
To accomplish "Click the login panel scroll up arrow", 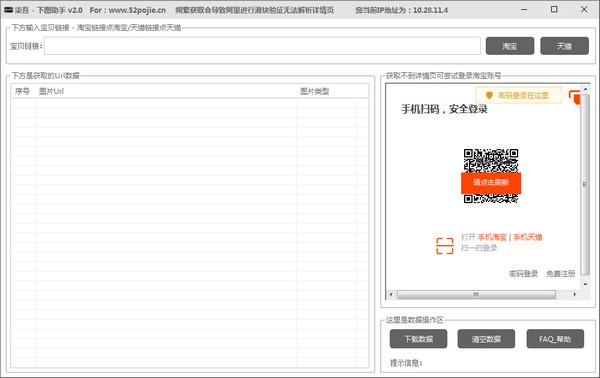I will (x=585, y=89).
